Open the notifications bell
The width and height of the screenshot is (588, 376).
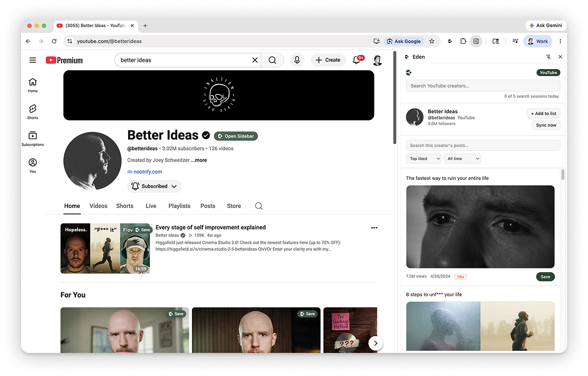tap(357, 60)
